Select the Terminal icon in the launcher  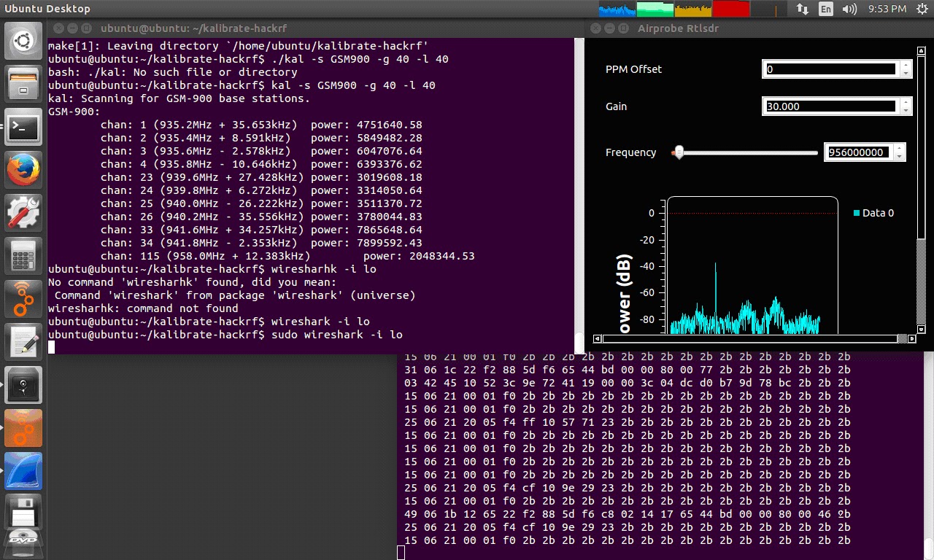tap(23, 128)
